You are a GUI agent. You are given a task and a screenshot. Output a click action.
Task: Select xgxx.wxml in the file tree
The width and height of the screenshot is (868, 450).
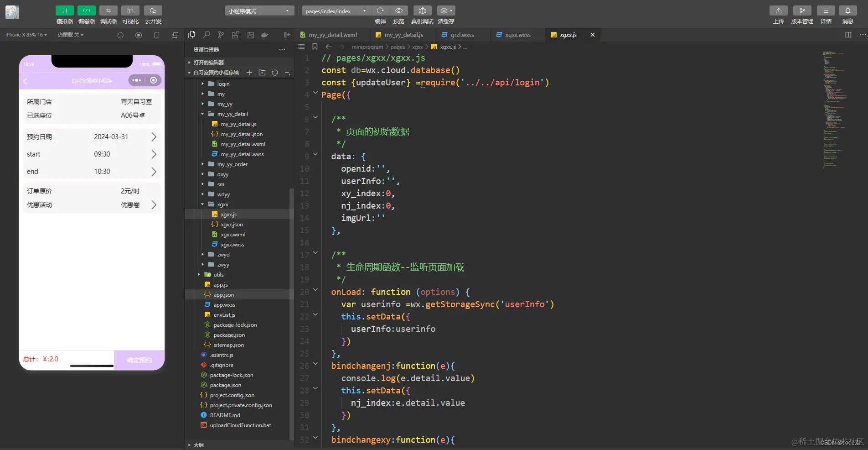[233, 235]
